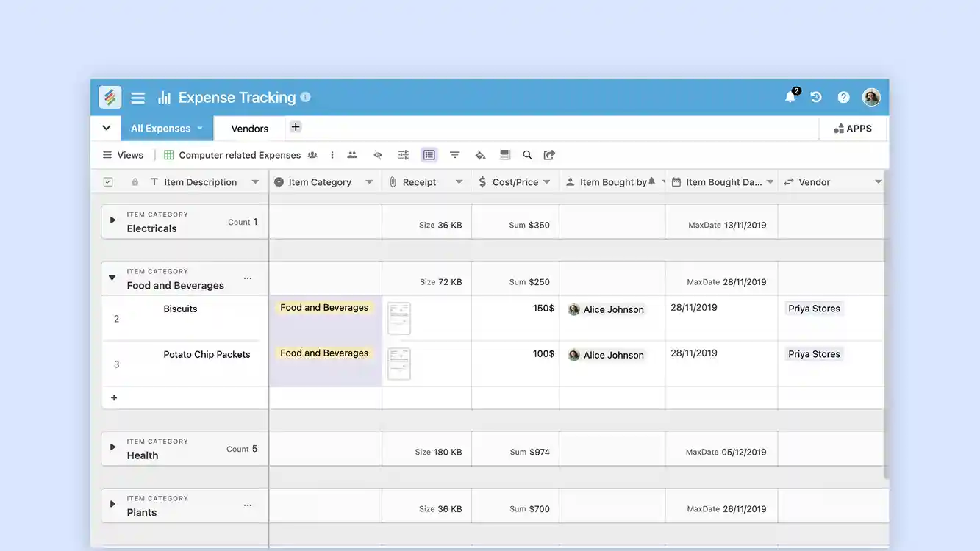Open the history icon in the header
The height and width of the screenshot is (551, 980).
coord(816,96)
